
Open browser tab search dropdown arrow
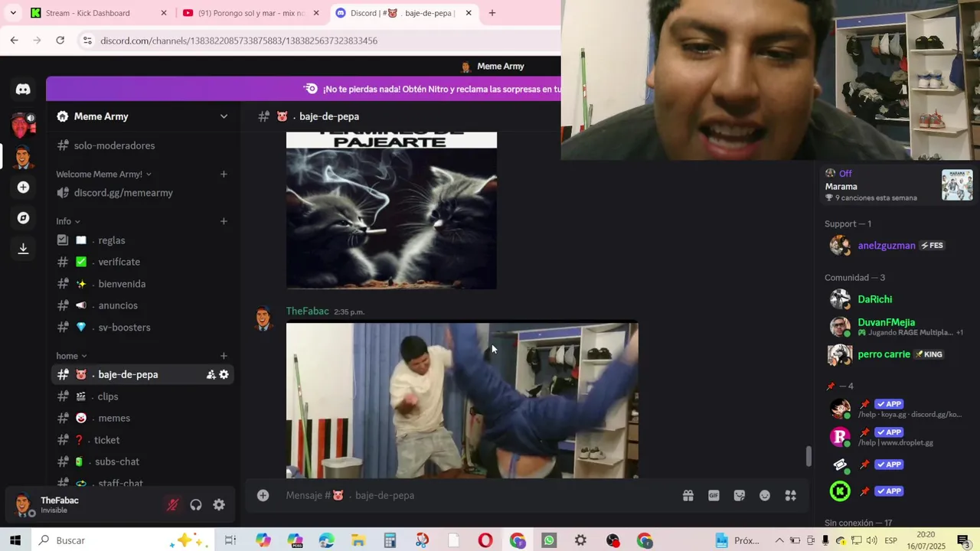click(x=13, y=13)
